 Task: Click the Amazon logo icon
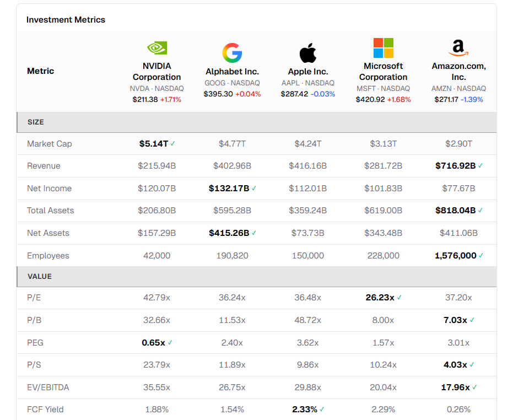click(x=458, y=48)
